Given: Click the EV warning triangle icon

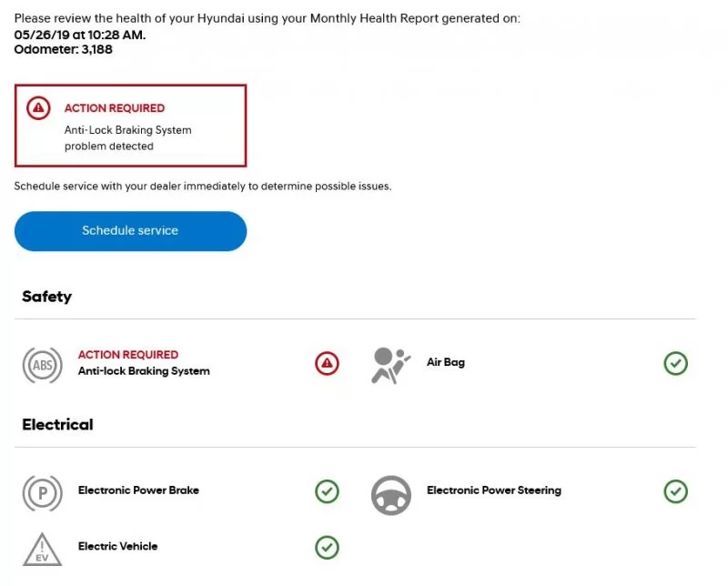Looking at the screenshot, I should coord(42,549).
